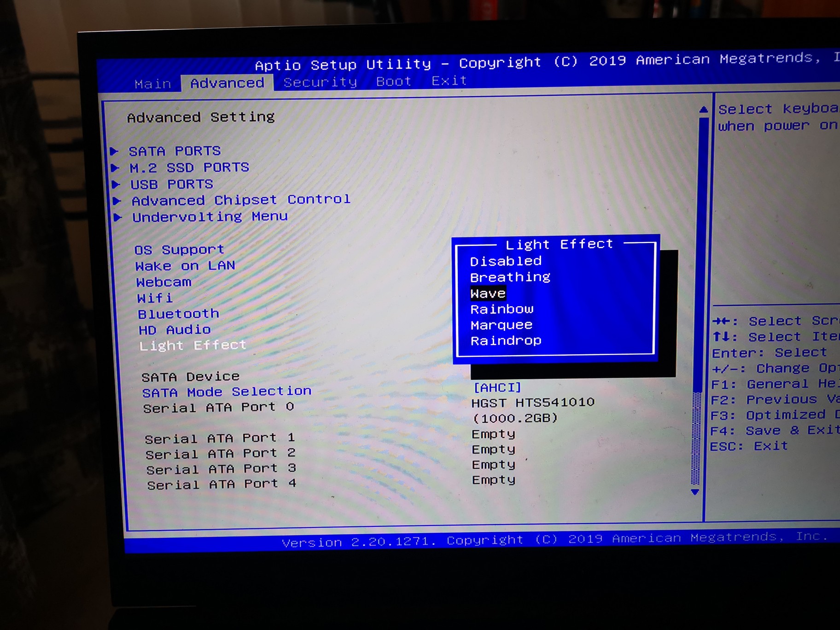Expand the SATA PORTS submenu arrow

(x=114, y=151)
